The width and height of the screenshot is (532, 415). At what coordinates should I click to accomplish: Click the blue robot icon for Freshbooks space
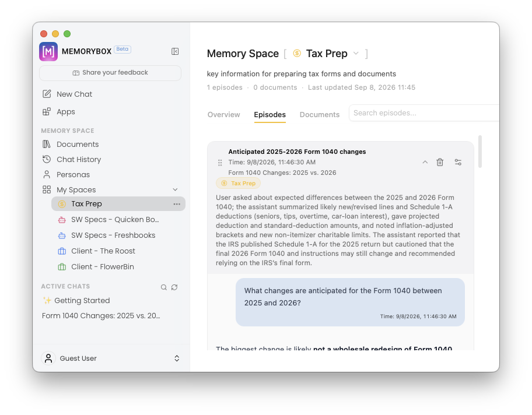tap(62, 235)
